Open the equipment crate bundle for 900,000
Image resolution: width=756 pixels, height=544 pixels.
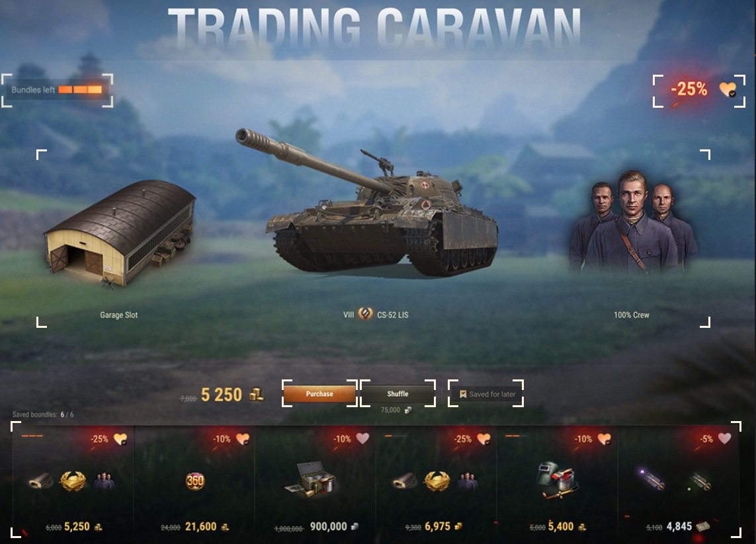point(315,480)
